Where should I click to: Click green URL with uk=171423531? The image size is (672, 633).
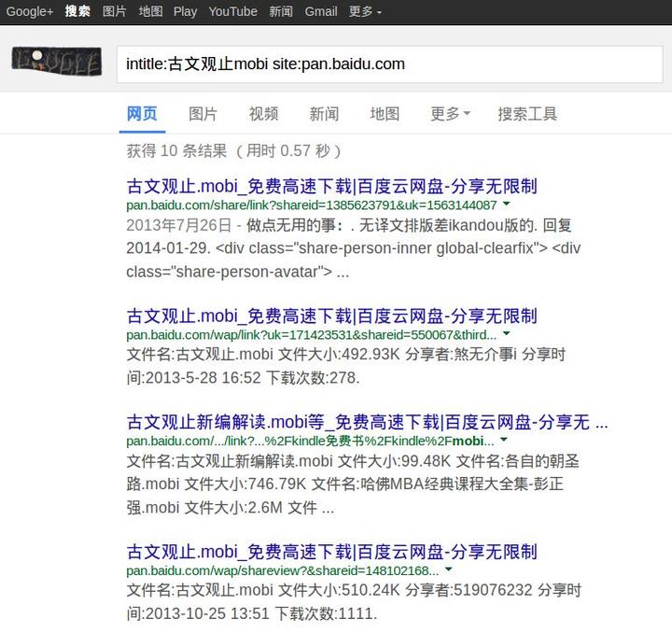pyautogui.click(x=312, y=335)
